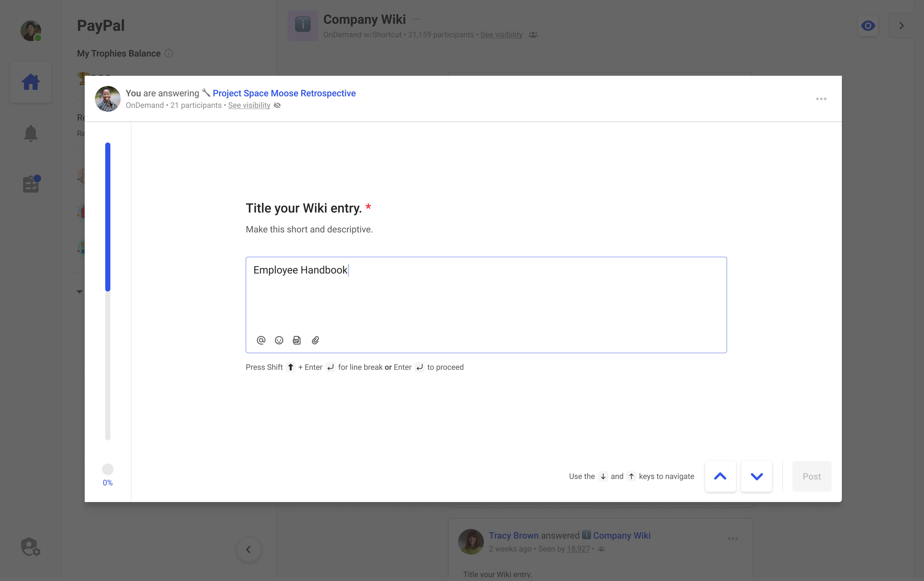Insert an @mention in the title field
This screenshot has height=581, width=924.
(x=261, y=340)
